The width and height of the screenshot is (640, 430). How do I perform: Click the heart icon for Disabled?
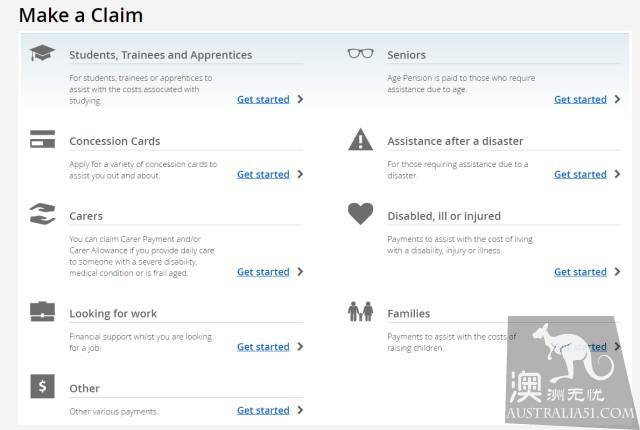[360, 213]
